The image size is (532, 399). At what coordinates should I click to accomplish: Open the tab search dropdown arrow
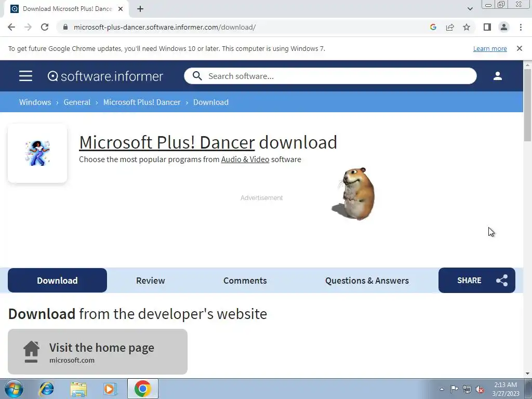(470, 9)
